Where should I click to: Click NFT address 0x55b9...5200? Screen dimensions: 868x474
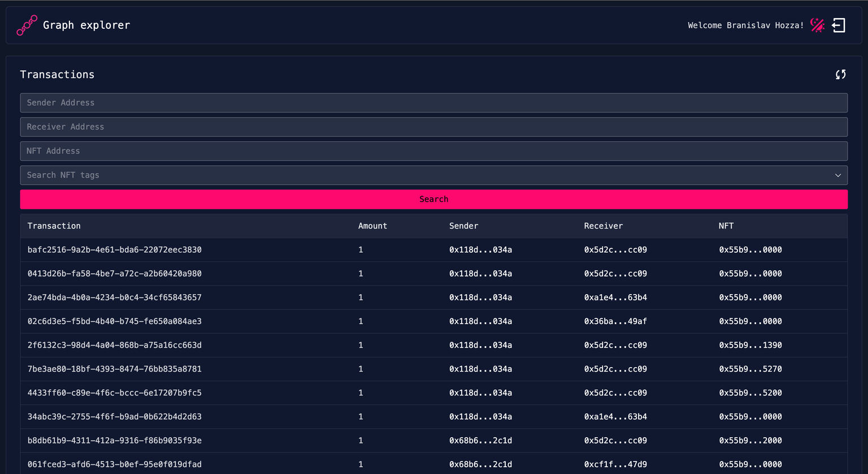click(x=750, y=393)
